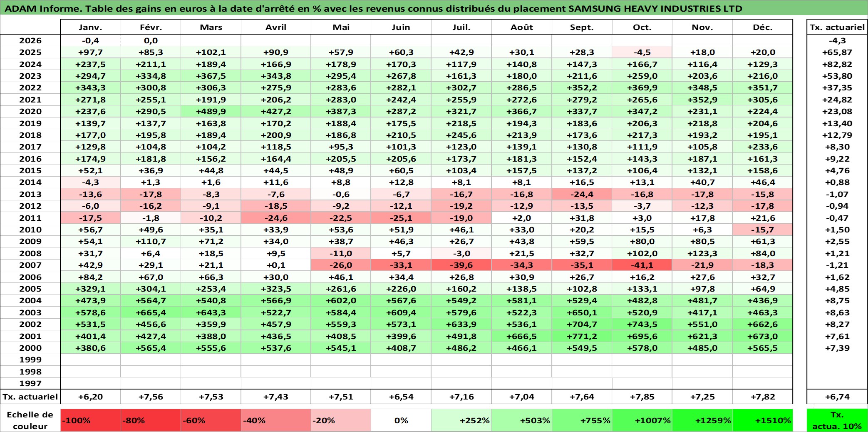Click the 2026 row label
Image resolution: width=868 pixels, height=432 pixels.
click(x=30, y=40)
